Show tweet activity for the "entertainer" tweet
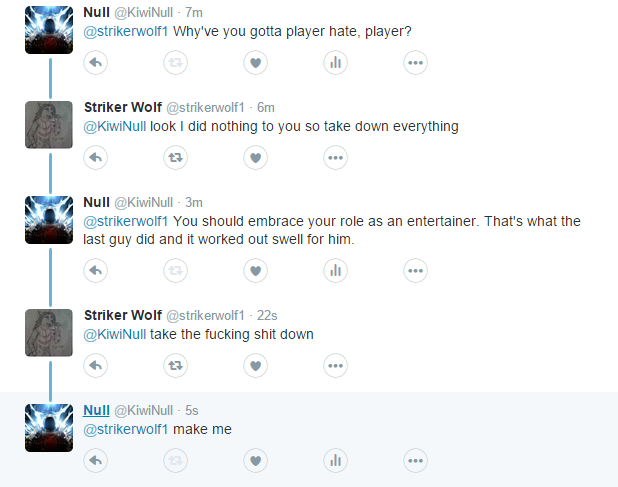618x487 pixels. point(335,271)
